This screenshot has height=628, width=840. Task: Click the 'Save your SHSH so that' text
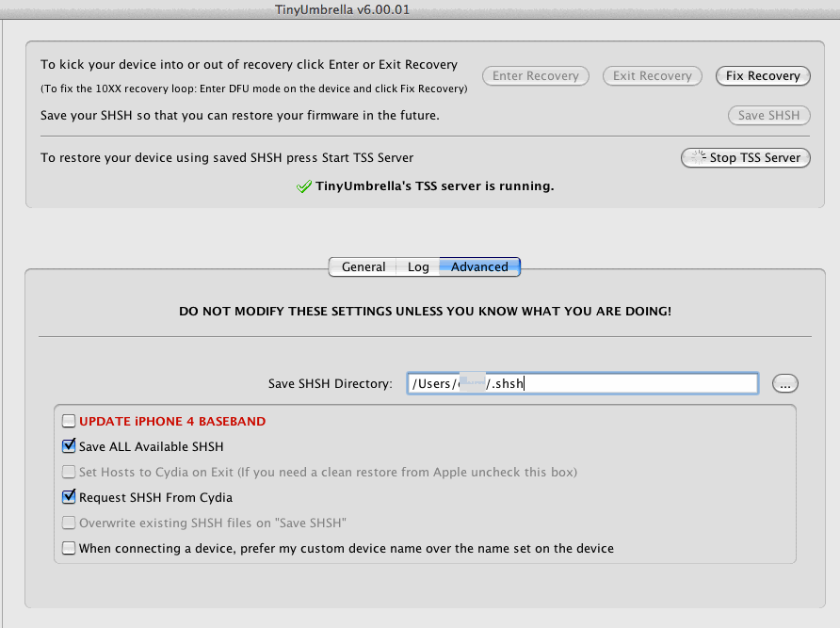(x=239, y=115)
